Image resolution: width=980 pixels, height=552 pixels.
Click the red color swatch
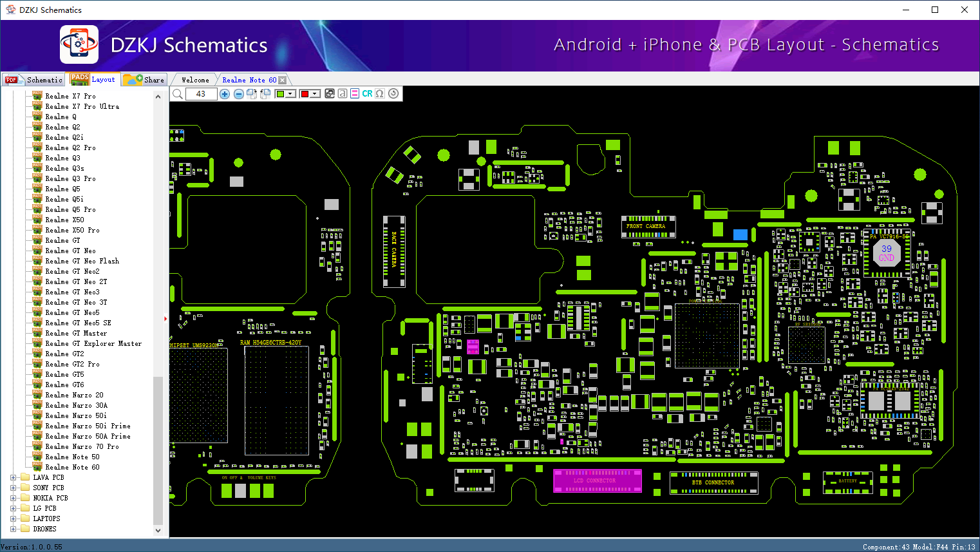[x=305, y=94]
